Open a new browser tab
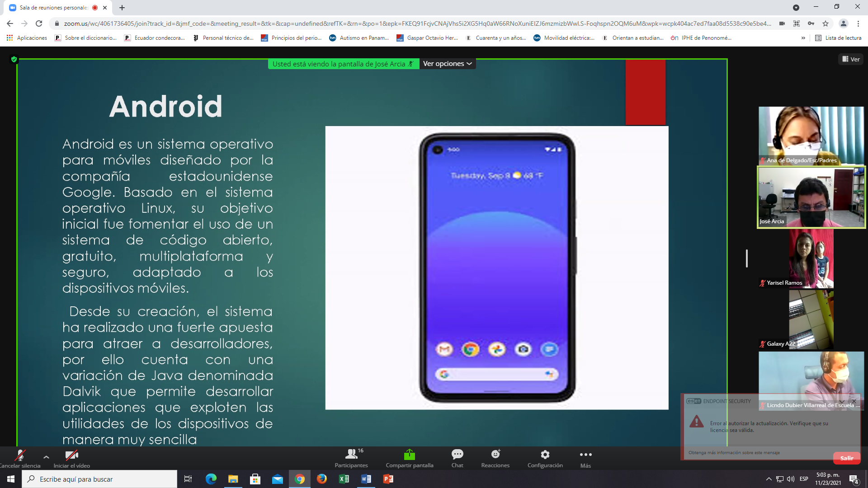 click(x=122, y=8)
